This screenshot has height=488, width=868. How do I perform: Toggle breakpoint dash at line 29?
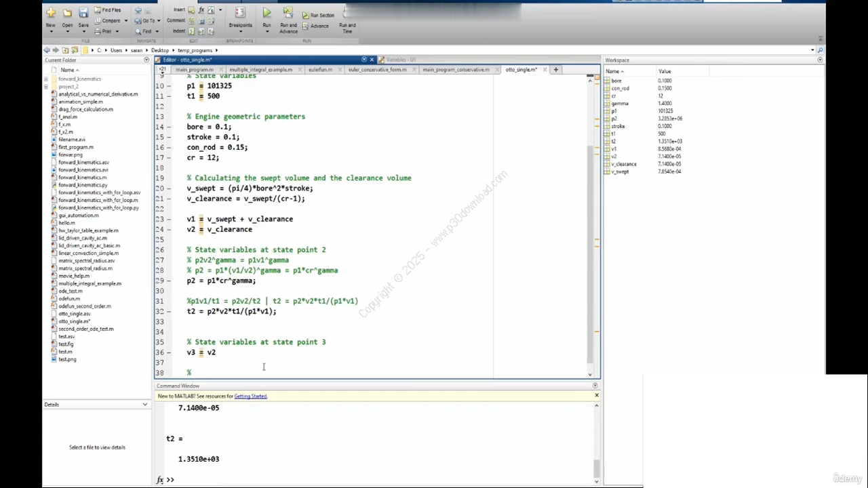170,281
